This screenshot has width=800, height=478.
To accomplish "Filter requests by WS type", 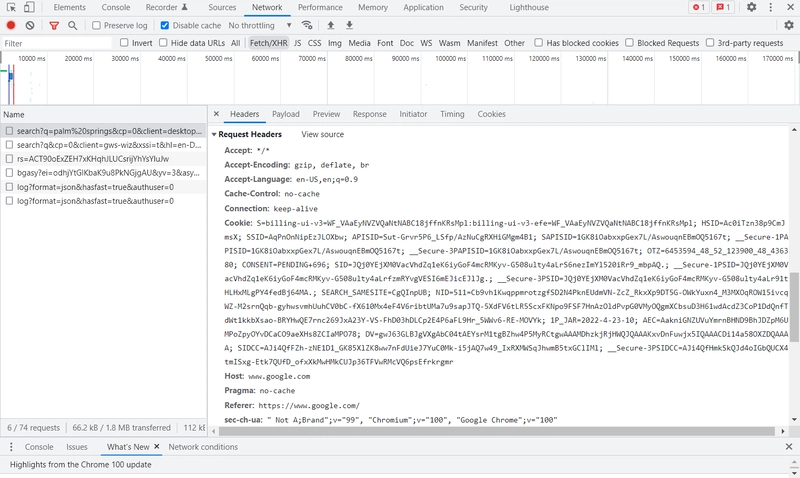I will click(426, 43).
